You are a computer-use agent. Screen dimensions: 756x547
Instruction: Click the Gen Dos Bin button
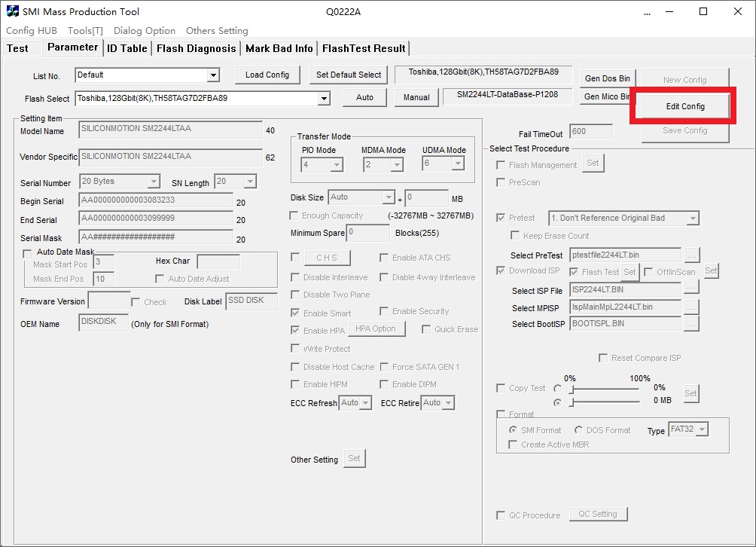[607, 79]
